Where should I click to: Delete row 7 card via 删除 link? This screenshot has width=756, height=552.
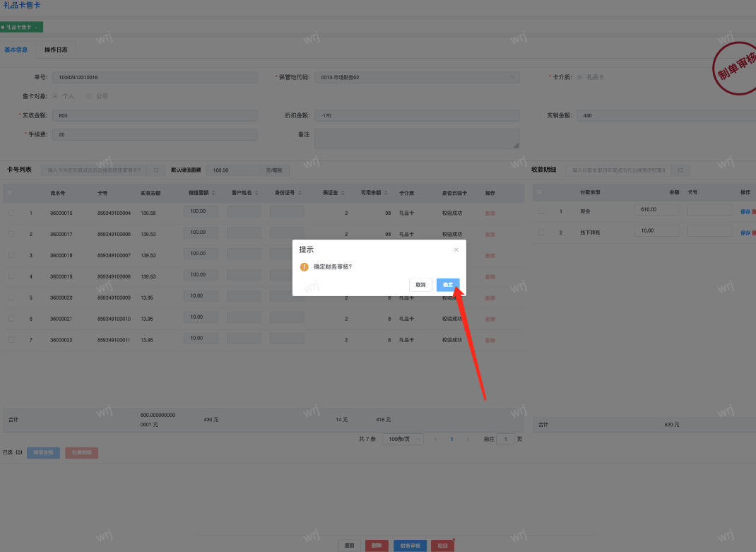[490, 341]
